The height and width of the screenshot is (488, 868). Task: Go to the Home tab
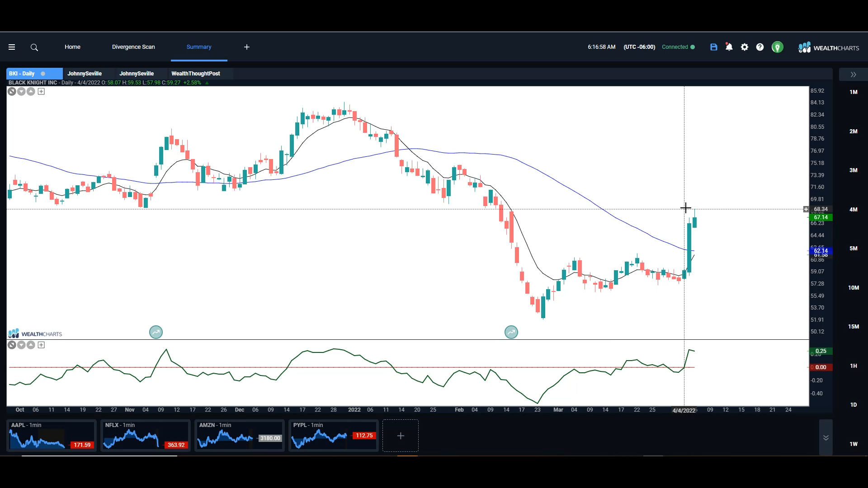click(x=72, y=47)
